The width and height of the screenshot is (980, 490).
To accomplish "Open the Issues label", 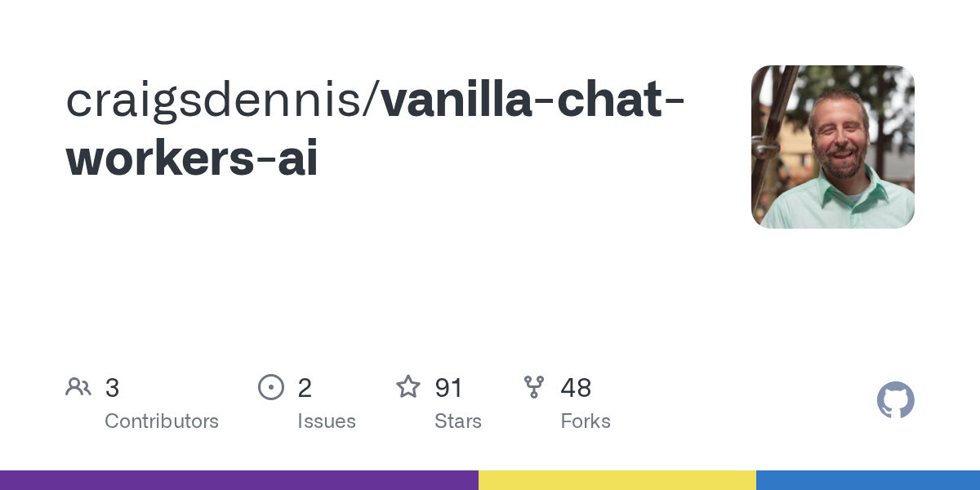I will 327,421.
